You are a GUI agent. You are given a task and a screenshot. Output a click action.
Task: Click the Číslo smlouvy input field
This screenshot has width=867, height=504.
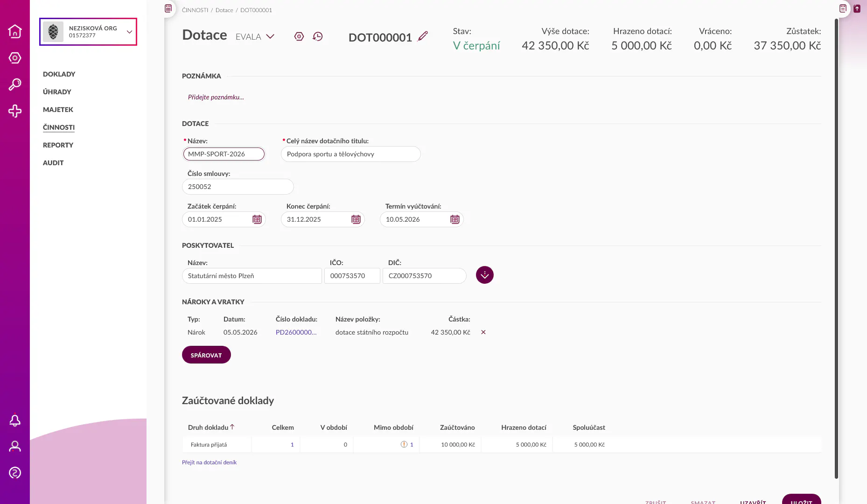[238, 187]
